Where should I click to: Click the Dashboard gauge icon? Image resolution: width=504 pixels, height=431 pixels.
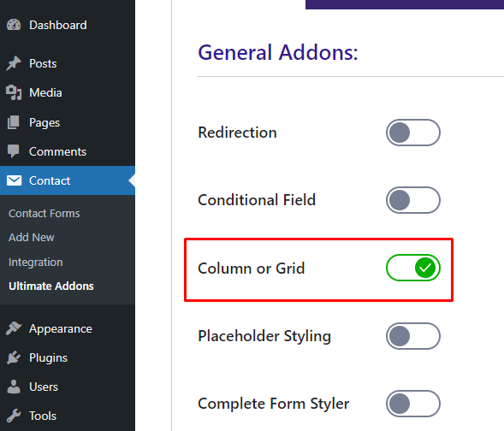pyautogui.click(x=14, y=25)
